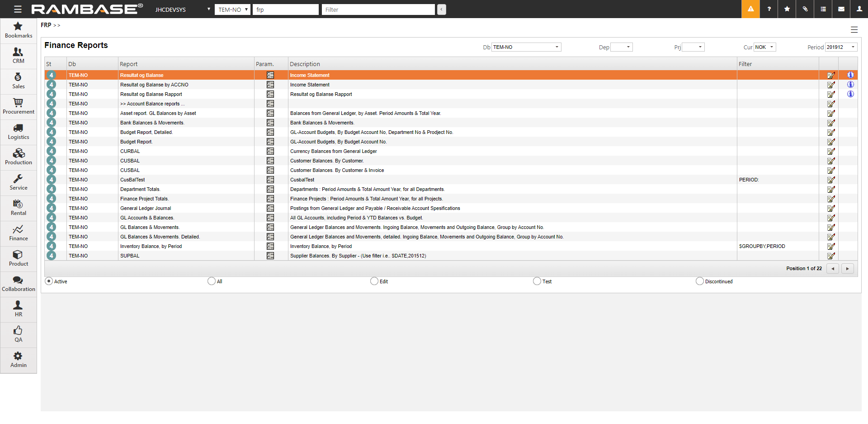Screen dimensions: 868x424
Task: Open the Procurement module in sidebar
Action: tap(19, 107)
